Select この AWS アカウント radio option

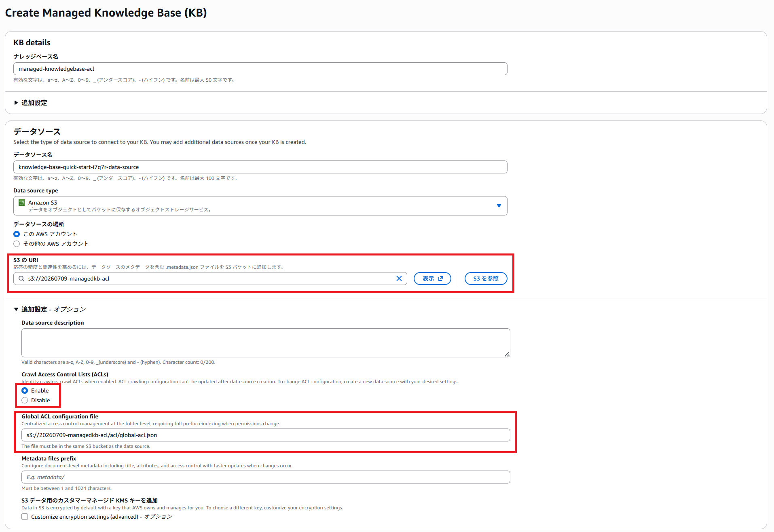17,234
